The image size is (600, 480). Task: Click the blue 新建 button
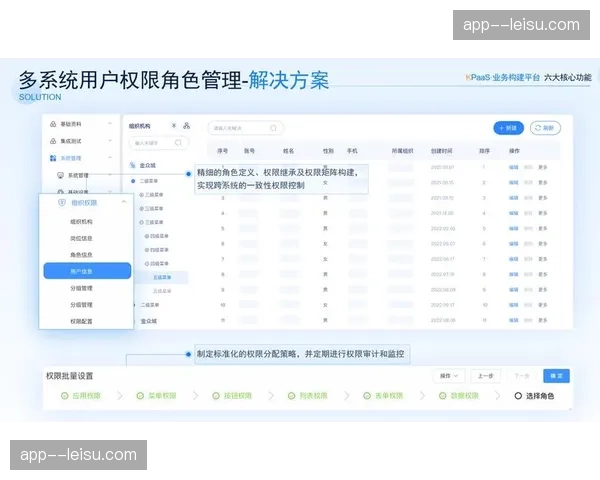click(508, 128)
